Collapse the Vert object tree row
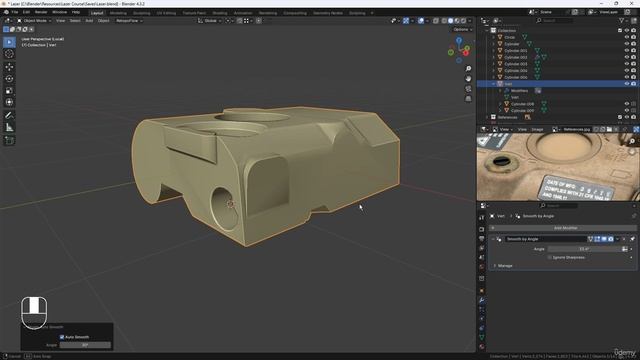The width and height of the screenshot is (640, 360). (x=493, y=84)
